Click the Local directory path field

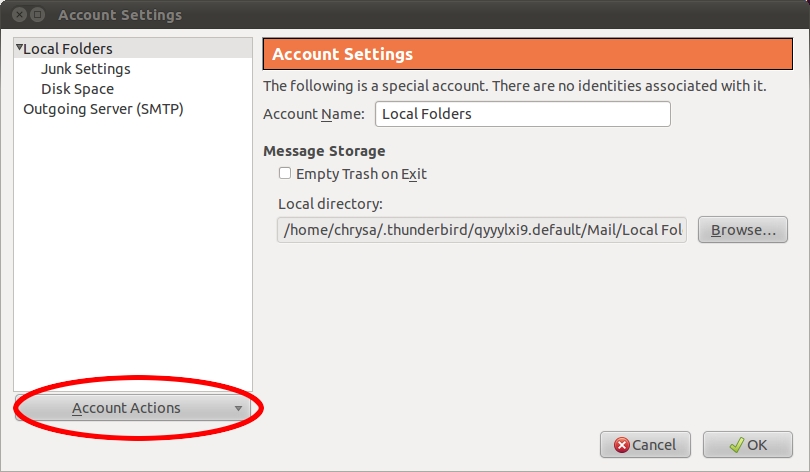(x=482, y=230)
